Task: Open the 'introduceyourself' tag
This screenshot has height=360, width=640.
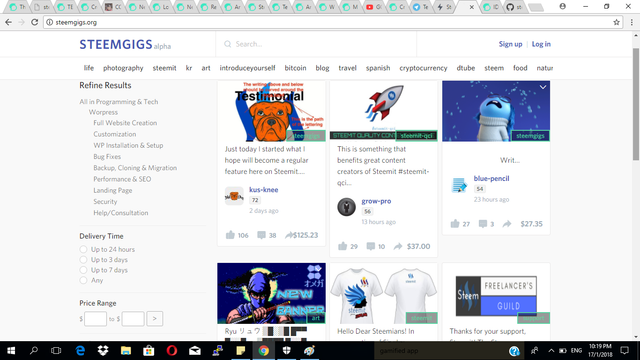Action: tap(247, 68)
